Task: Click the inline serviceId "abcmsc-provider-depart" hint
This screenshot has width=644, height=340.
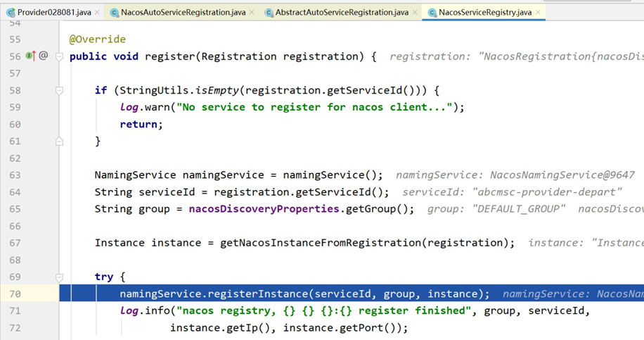Action: 512,192
